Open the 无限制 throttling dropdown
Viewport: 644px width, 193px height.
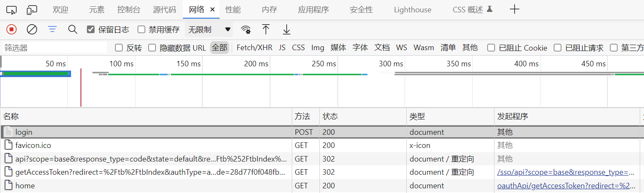210,29
